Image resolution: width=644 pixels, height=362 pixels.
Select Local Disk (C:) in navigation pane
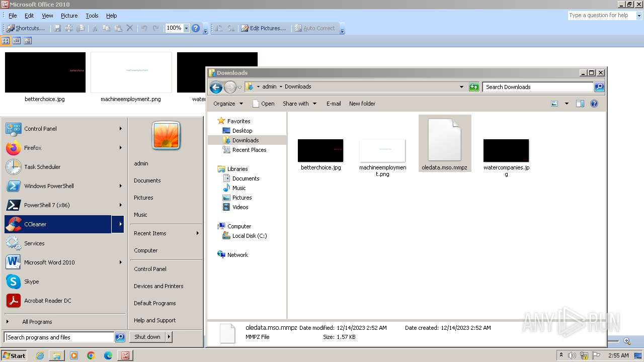point(249,236)
